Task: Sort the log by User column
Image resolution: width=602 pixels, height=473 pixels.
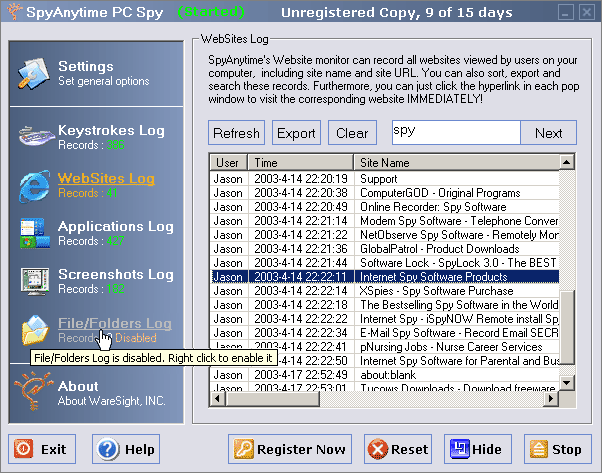Action: (228, 162)
